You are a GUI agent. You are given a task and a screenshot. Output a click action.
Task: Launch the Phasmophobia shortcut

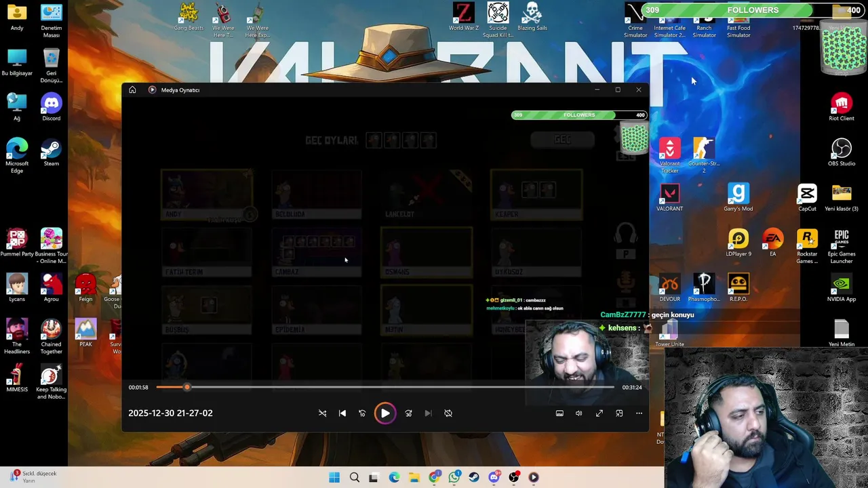pyautogui.click(x=704, y=288)
